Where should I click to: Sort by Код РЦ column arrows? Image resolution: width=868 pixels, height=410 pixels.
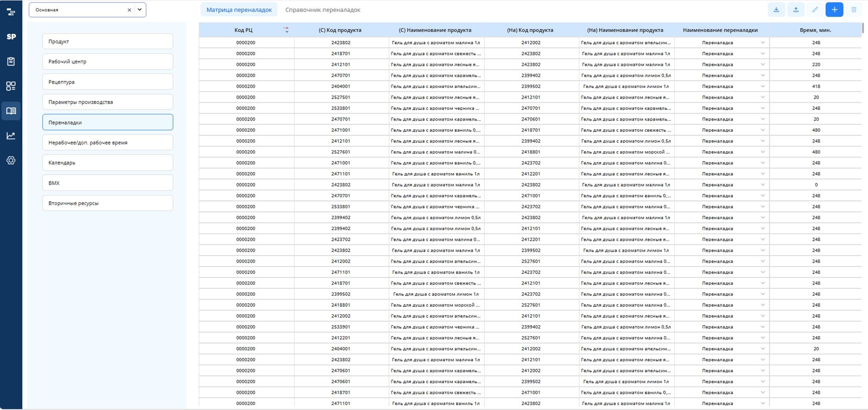287,30
